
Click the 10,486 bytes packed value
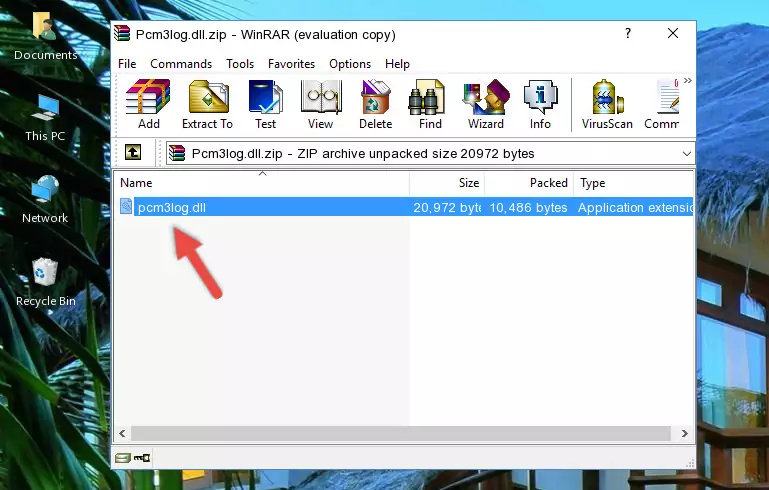click(528, 207)
